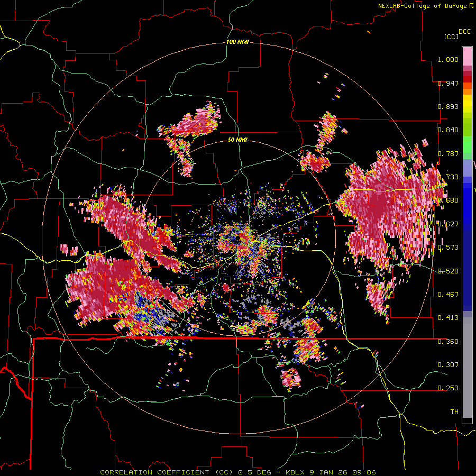Select the 0.253 legend value
Viewport: 476px width, 476px height.
pyautogui.click(x=448, y=388)
